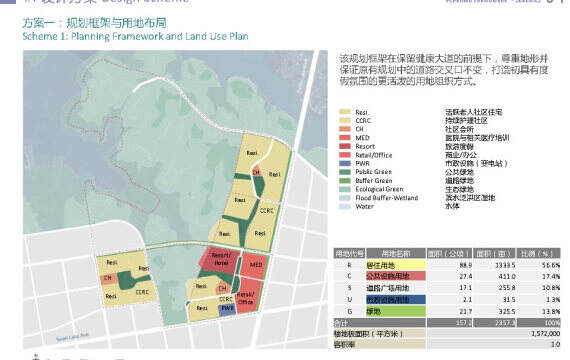570x360 pixels.
Task: Click the "用地代号" table header
Action: pyautogui.click(x=349, y=253)
